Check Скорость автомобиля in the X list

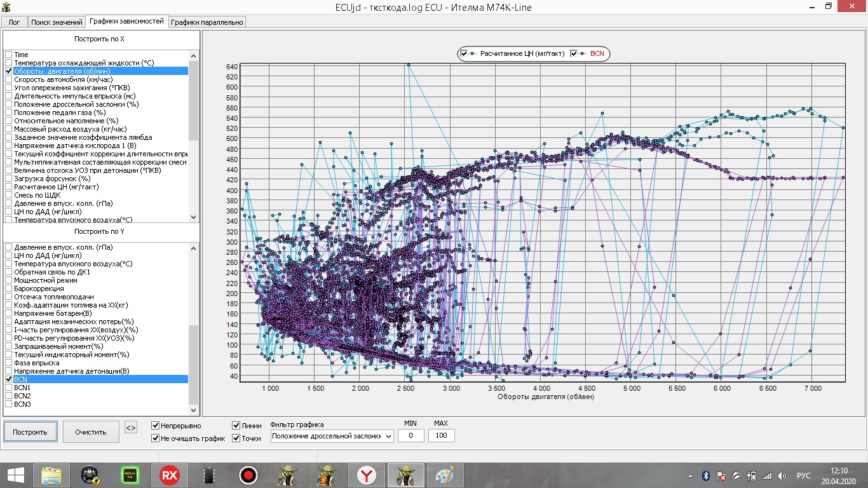(9, 79)
